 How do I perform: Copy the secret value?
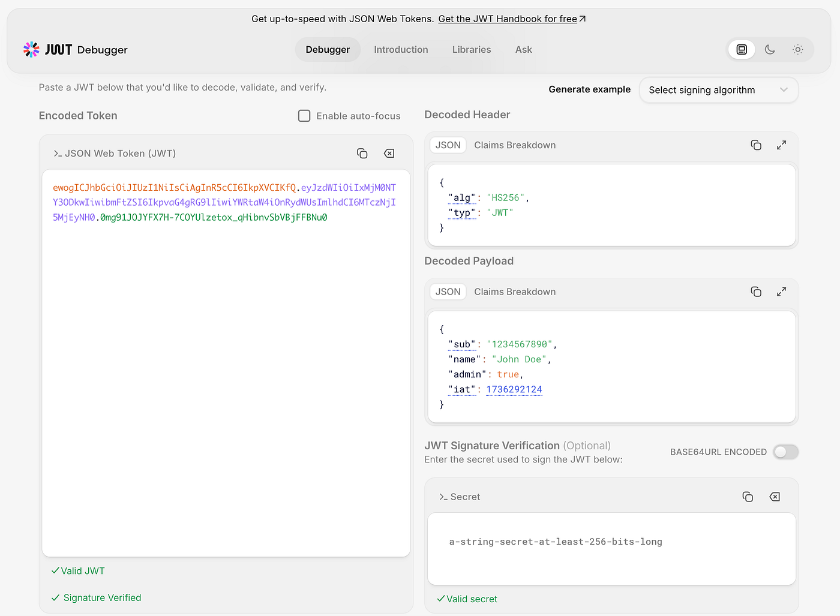[x=748, y=497]
